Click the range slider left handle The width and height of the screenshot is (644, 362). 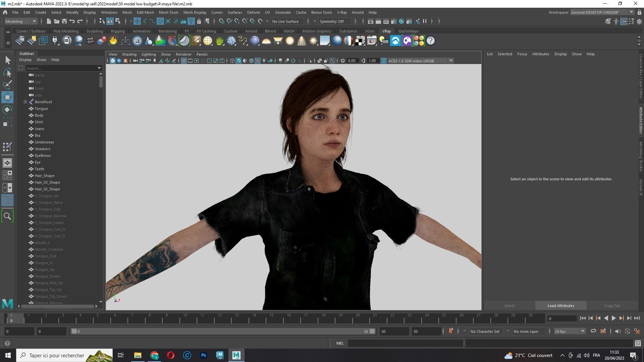pyautogui.click(x=74, y=331)
